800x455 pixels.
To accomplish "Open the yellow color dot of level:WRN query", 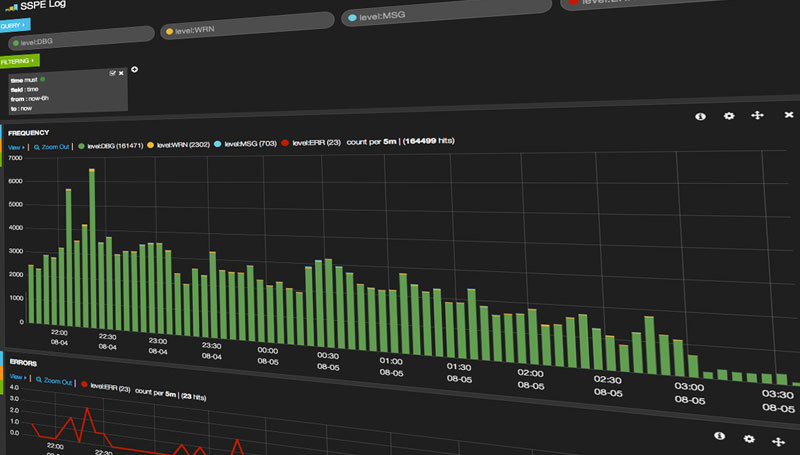I will [169, 32].
